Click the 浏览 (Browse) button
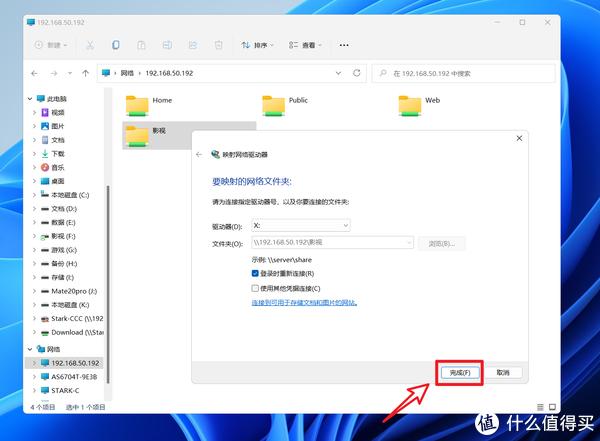 [x=442, y=243]
